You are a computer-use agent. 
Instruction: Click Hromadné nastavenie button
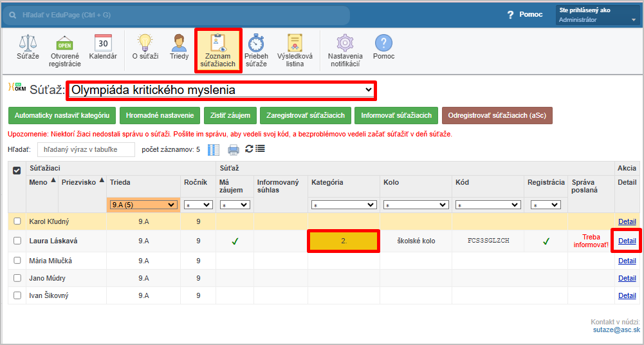click(x=160, y=115)
